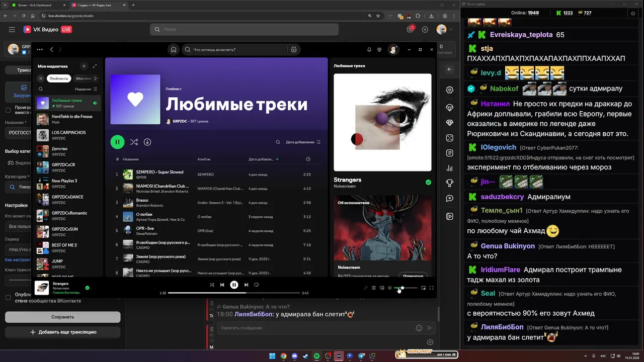The image size is (644, 362).
Task: Click Добавить еще трансляцию in VK studio
Action: 63,332
